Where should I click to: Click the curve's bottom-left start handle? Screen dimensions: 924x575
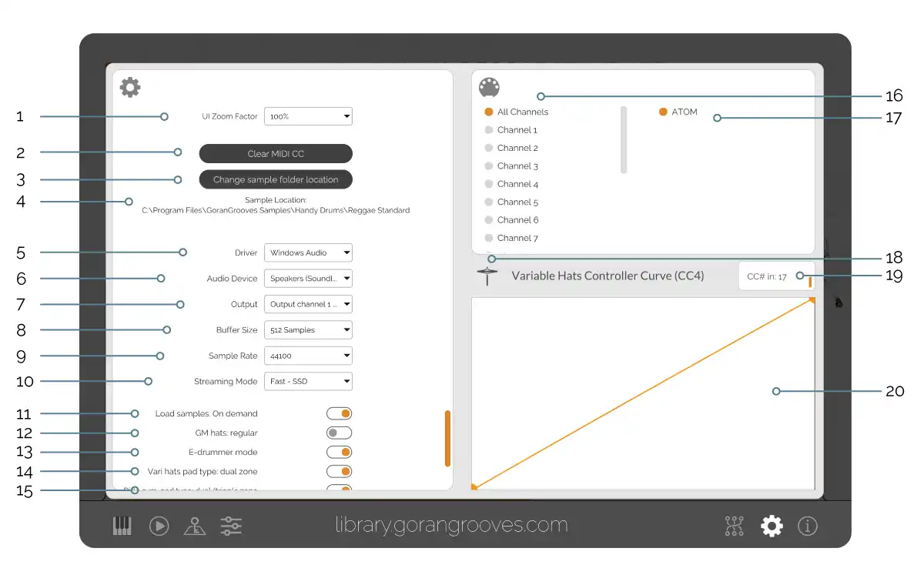pyautogui.click(x=474, y=486)
